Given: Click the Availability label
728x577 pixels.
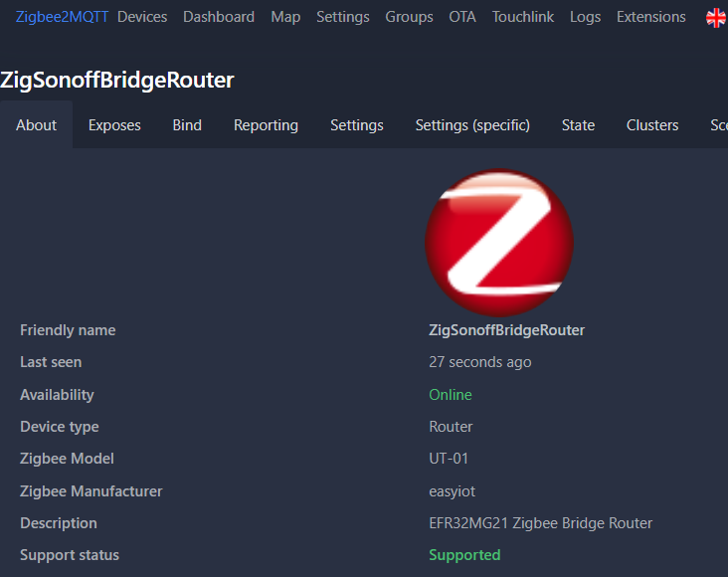Looking at the screenshot, I should click(x=57, y=395).
